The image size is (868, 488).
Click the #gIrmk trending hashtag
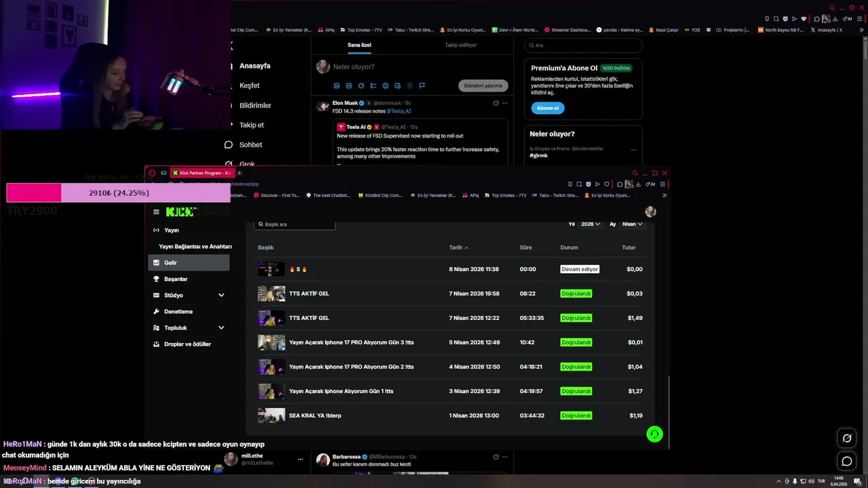538,156
